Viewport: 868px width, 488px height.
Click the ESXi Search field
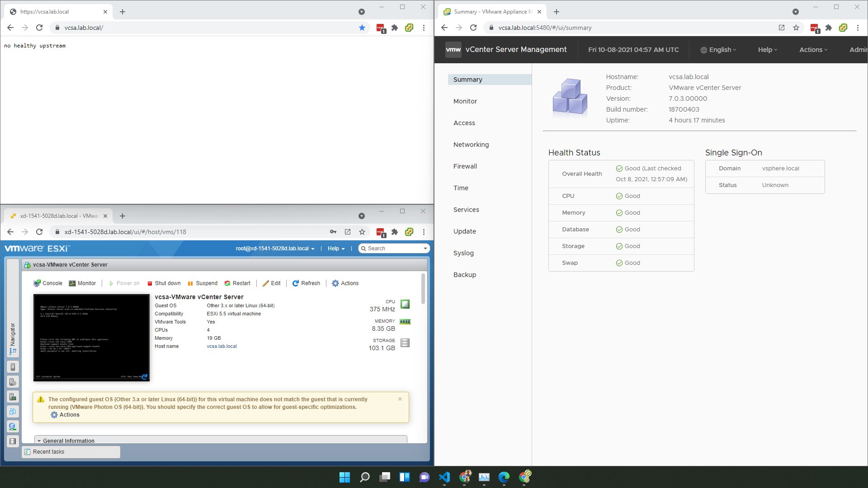[393, 249]
